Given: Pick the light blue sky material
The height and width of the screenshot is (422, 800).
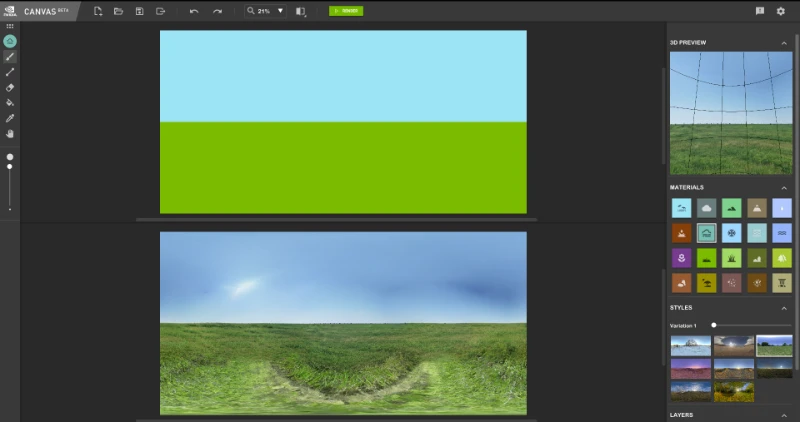Looking at the screenshot, I should (x=681, y=208).
